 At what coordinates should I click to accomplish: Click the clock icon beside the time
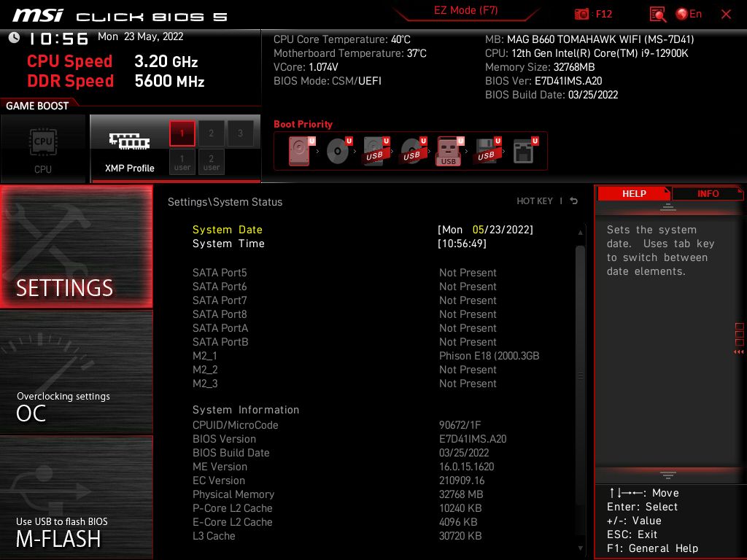coord(14,37)
